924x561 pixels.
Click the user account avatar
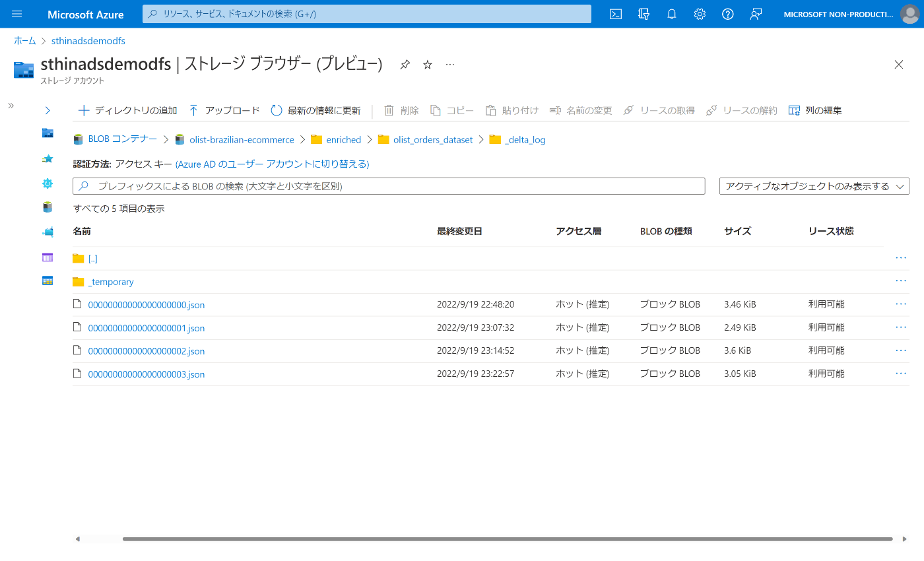(909, 14)
